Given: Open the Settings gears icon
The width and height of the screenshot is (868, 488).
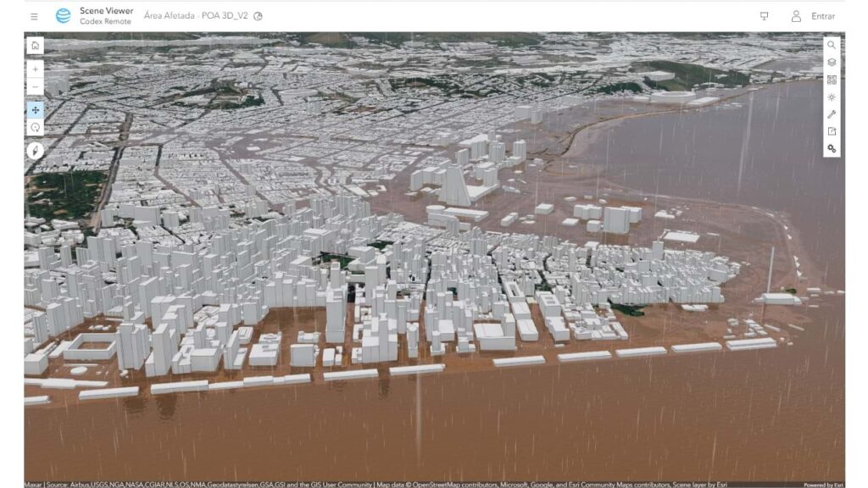Looking at the screenshot, I should tap(832, 148).
